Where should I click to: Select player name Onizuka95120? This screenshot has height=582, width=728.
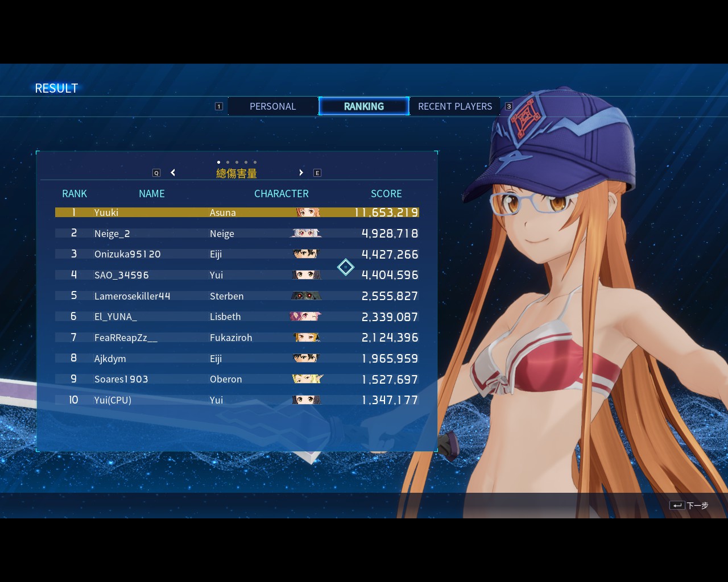coord(127,254)
